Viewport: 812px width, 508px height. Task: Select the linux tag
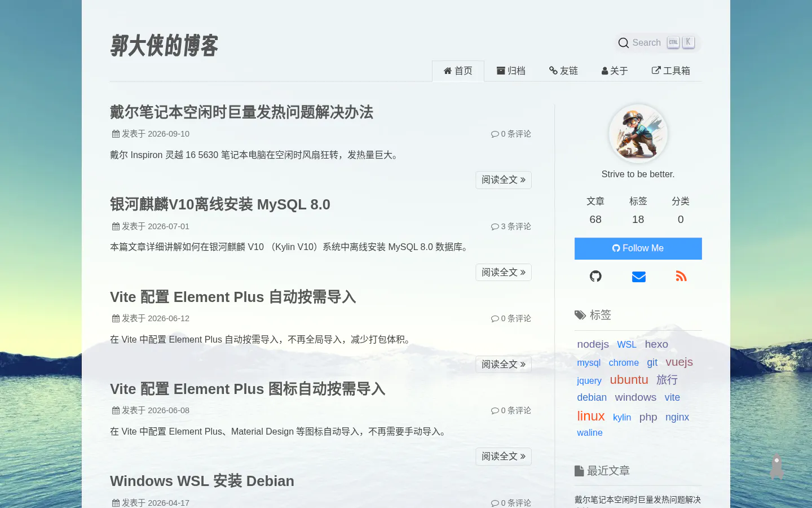(x=591, y=416)
